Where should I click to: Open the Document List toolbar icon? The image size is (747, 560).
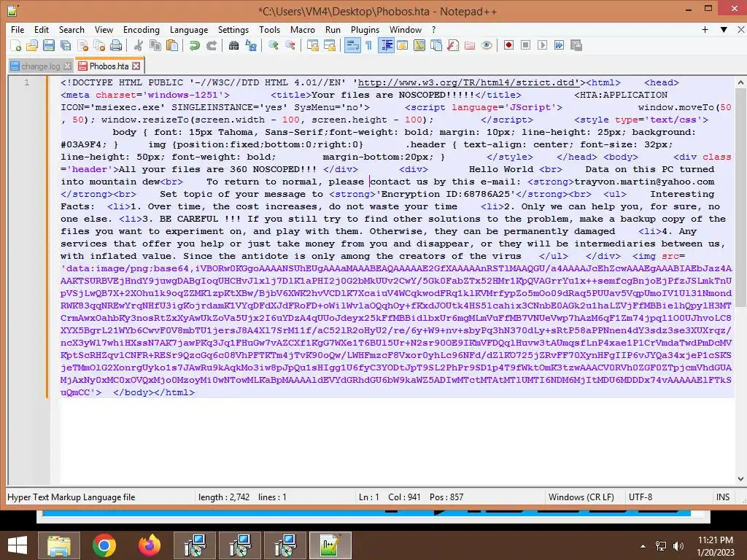[x=436, y=45]
